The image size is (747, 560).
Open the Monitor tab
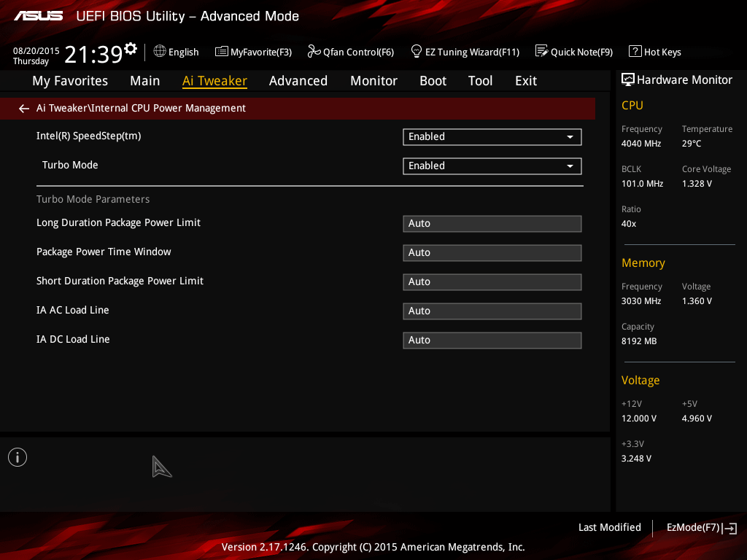tap(374, 81)
